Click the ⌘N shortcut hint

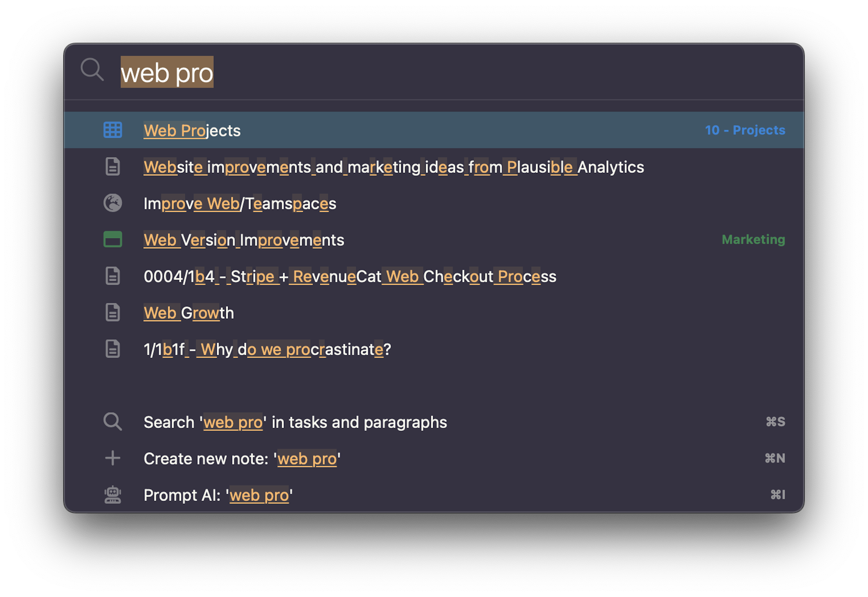(774, 458)
